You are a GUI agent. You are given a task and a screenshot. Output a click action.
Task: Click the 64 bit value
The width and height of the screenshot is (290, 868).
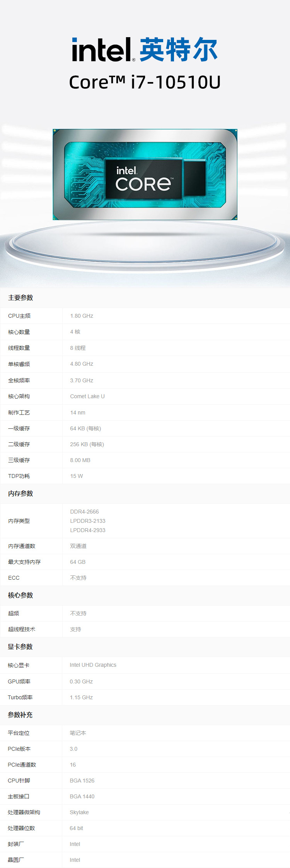point(76,828)
